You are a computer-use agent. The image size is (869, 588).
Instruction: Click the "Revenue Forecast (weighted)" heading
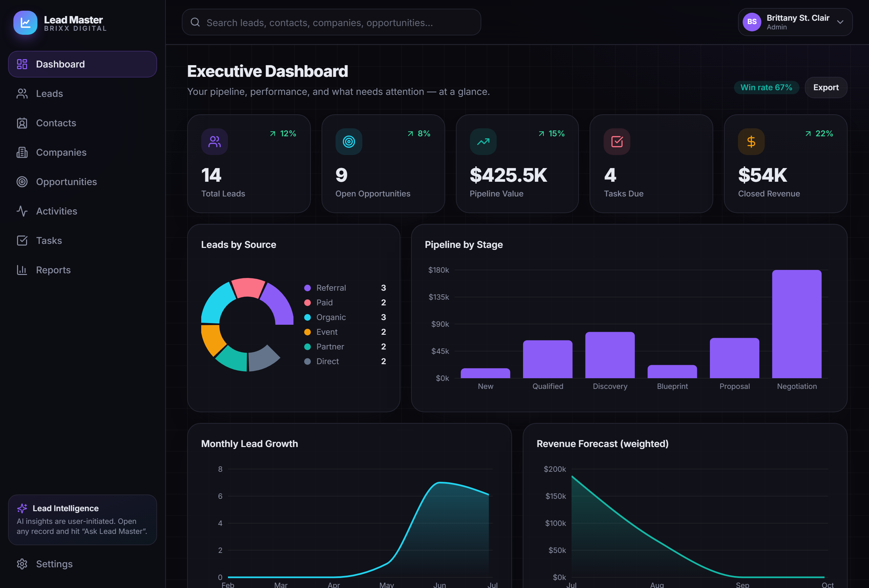tap(602, 444)
